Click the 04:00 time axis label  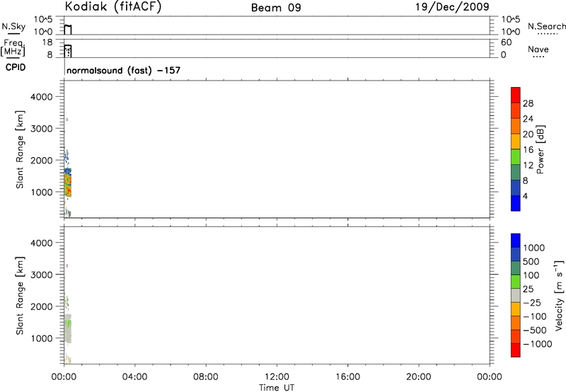134,377
